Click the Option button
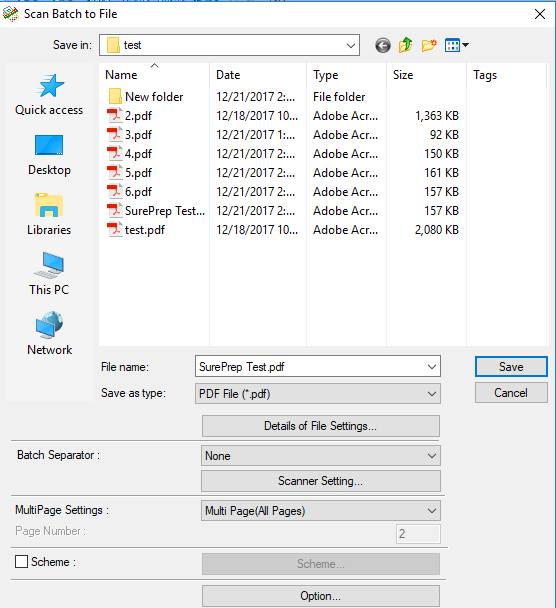Image resolution: width=556 pixels, height=608 pixels. click(x=321, y=596)
